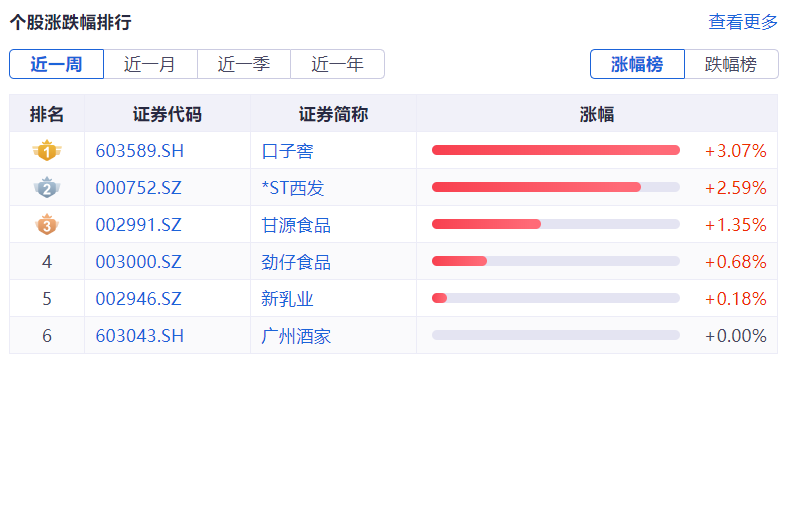The image size is (793, 512).
Task: Switch to the 近一季 tab
Action: click(x=244, y=64)
